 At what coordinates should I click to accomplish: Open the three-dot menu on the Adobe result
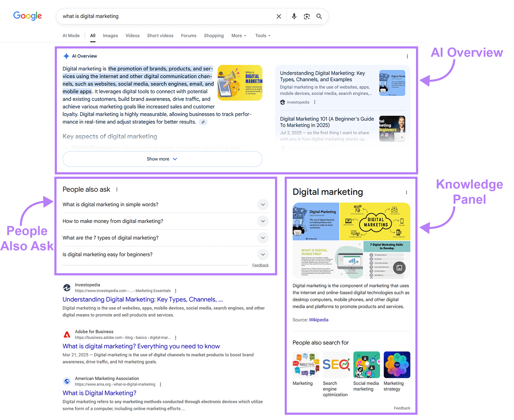(x=176, y=337)
